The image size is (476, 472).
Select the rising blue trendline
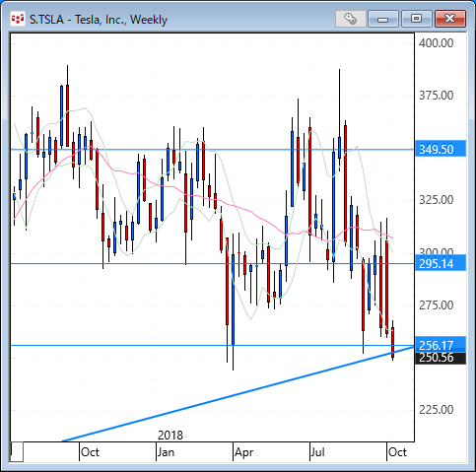click(x=238, y=393)
